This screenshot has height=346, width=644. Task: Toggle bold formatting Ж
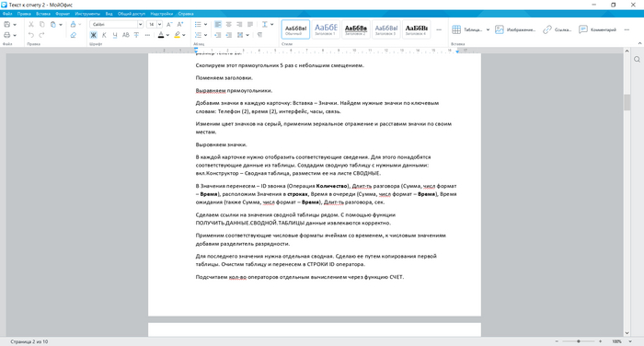(93, 35)
